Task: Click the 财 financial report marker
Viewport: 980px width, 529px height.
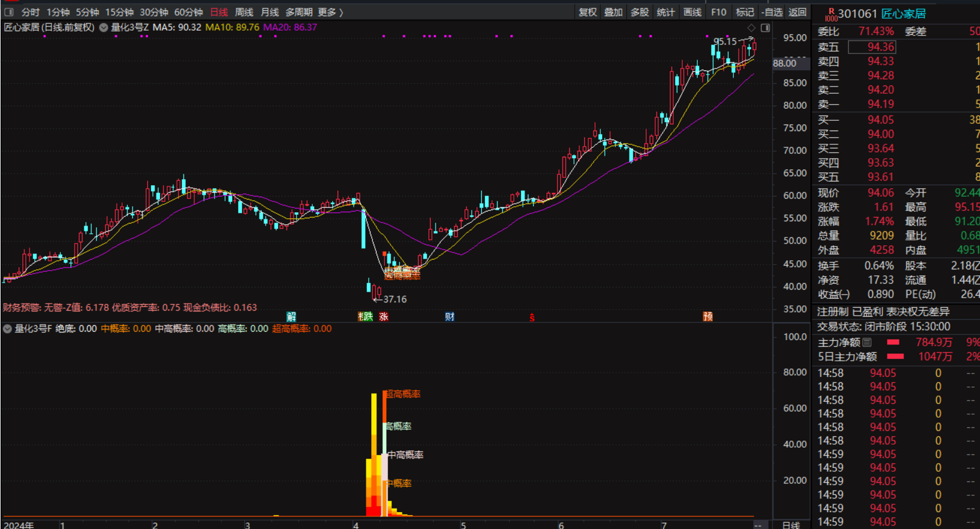Action: [x=449, y=317]
